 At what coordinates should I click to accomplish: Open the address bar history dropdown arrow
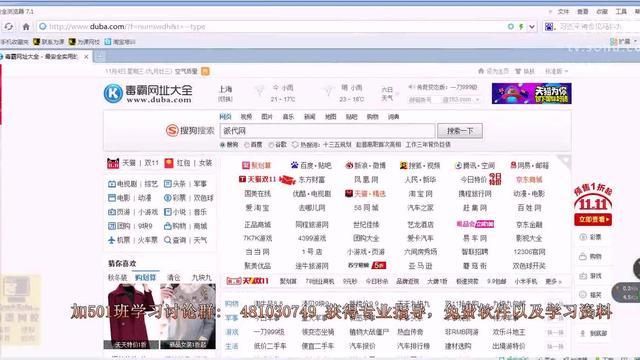tap(531, 27)
